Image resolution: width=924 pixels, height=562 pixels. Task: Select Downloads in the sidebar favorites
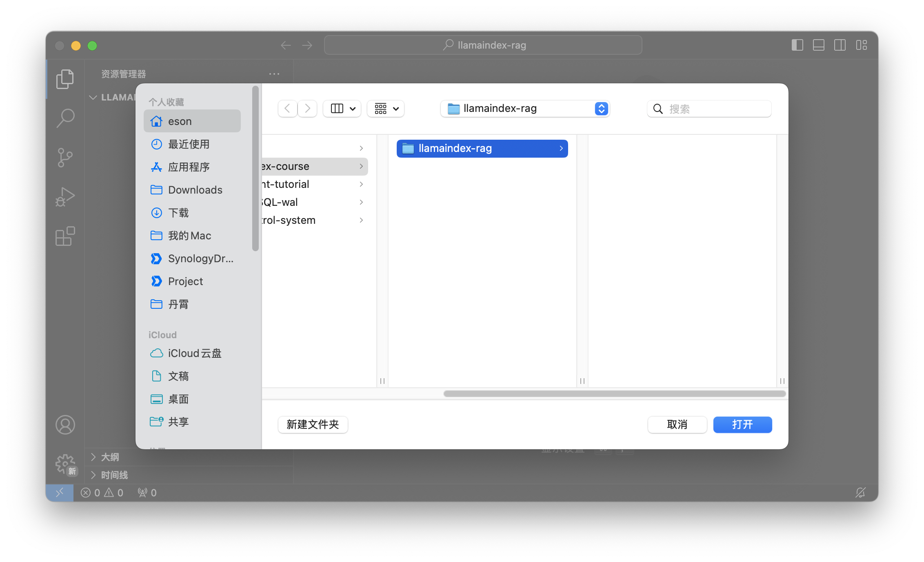point(195,190)
